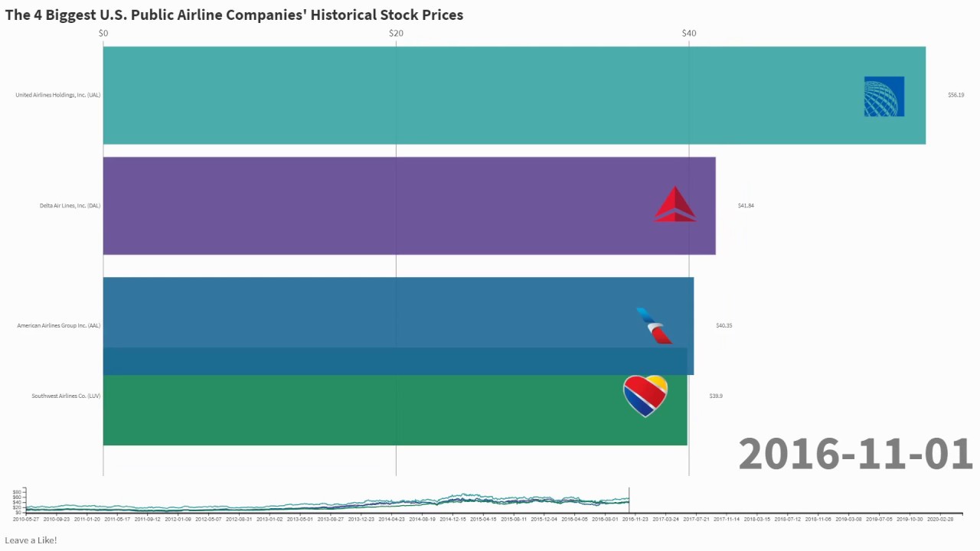980x551 pixels.
Task: Click the large 2016-11-01 date display
Action: [855, 454]
